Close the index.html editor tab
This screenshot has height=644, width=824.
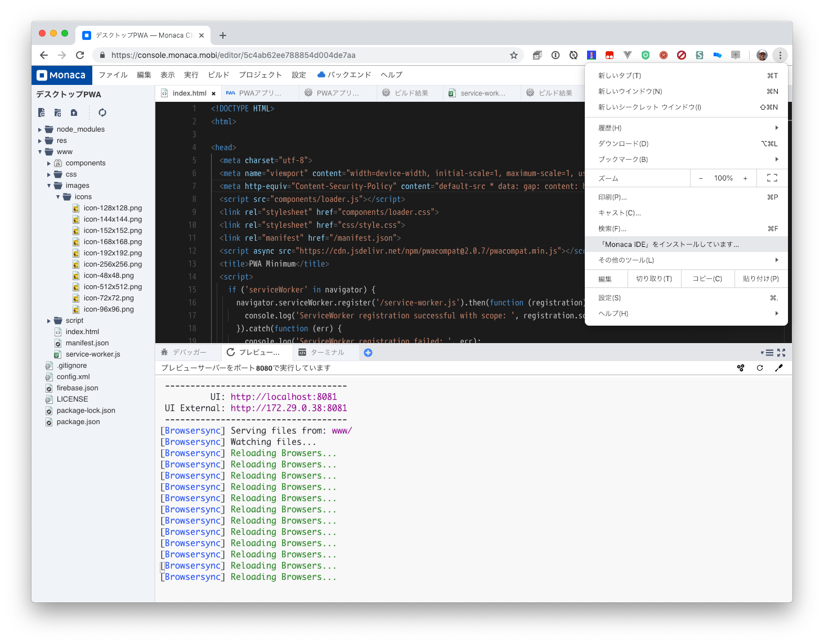213,93
